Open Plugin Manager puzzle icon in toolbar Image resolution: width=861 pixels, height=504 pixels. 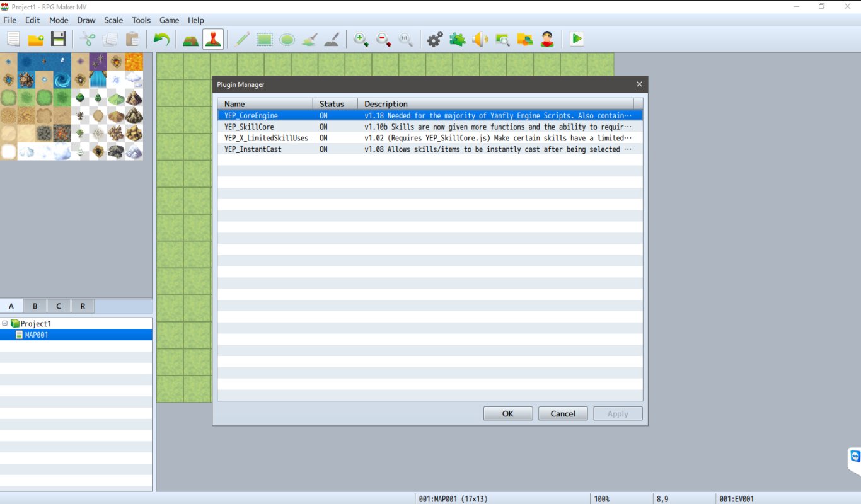pyautogui.click(x=457, y=39)
